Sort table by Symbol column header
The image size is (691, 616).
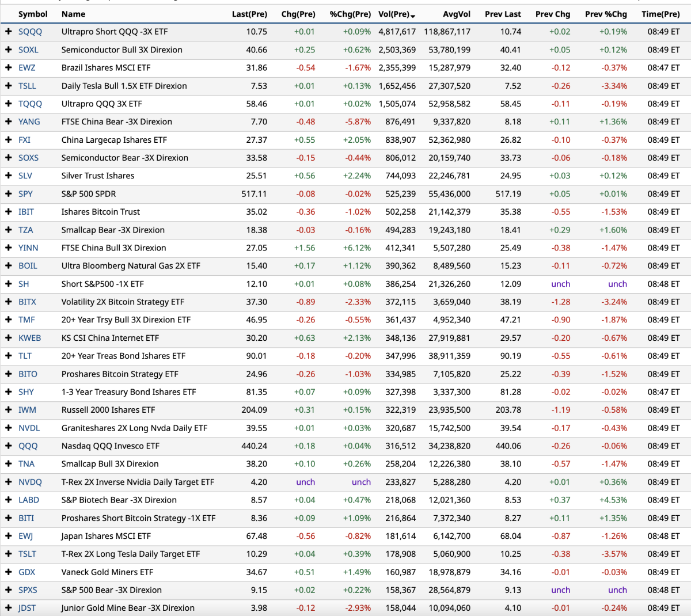[33, 14]
